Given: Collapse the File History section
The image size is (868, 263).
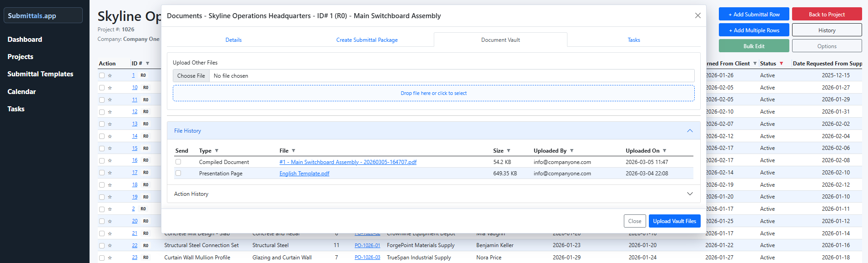Looking at the screenshot, I should pyautogui.click(x=689, y=131).
